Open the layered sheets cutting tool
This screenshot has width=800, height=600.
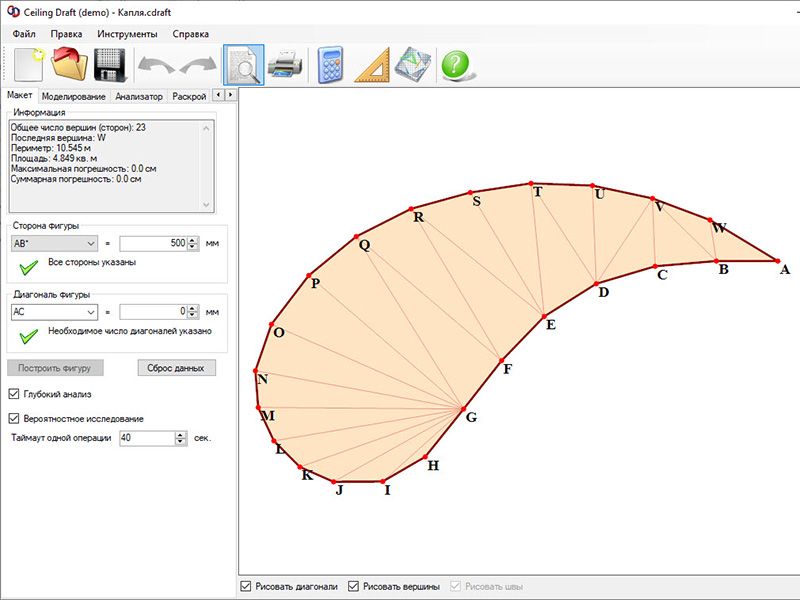pyautogui.click(x=413, y=65)
